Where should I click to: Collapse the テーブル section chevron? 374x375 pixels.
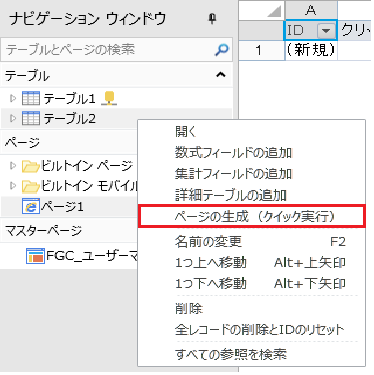coord(221,75)
